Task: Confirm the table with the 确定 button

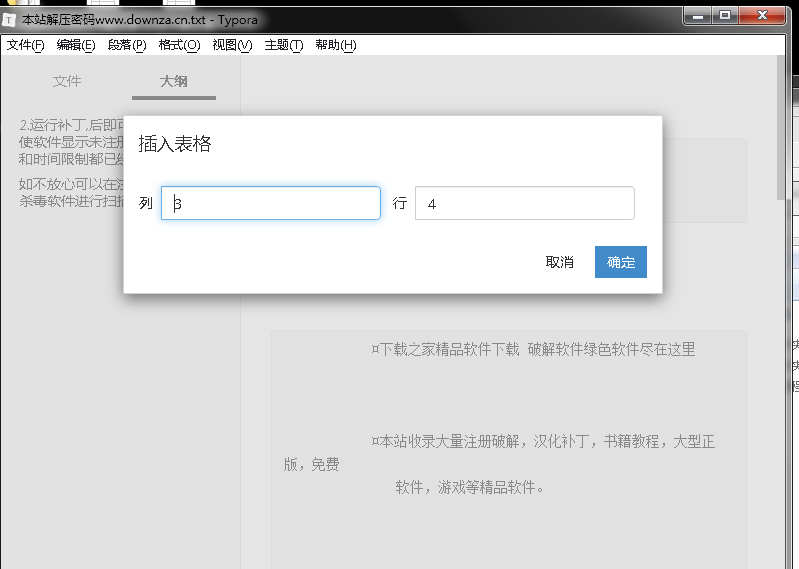Action: coord(620,262)
